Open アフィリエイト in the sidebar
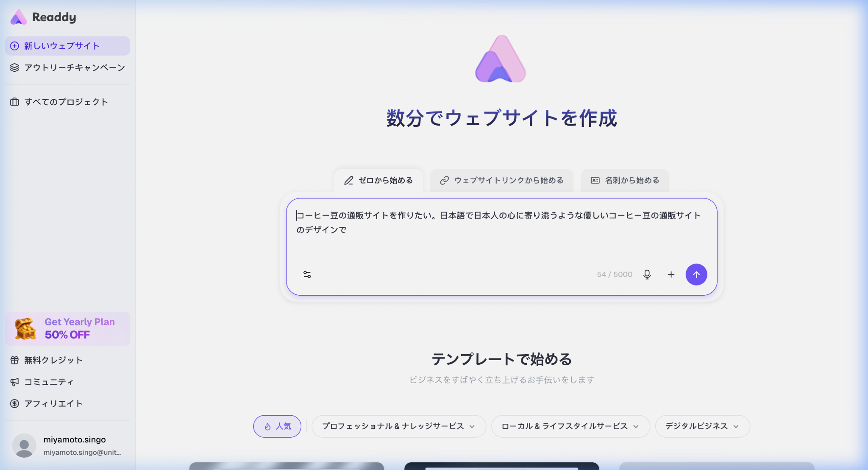This screenshot has width=868, height=470. pyautogui.click(x=67, y=403)
